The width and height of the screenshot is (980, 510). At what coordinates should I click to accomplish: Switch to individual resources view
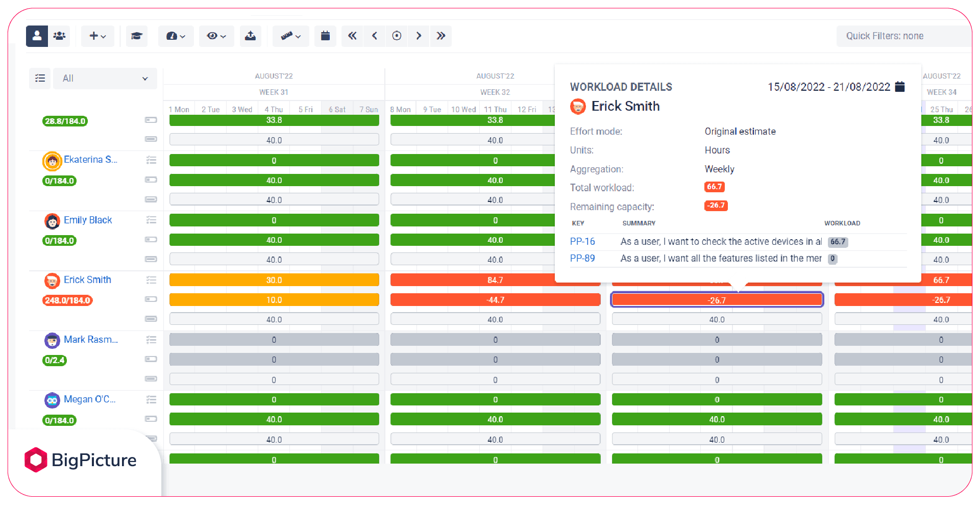[37, 36]
